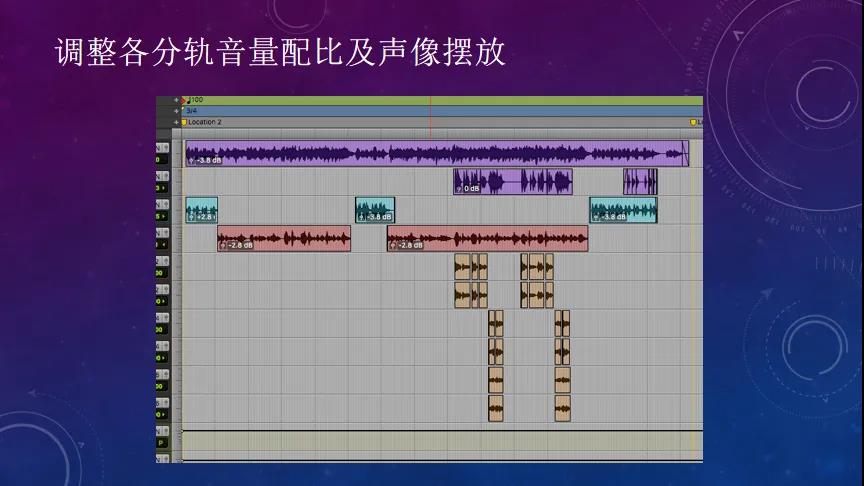Click the red playhead line in the ruler

(430, 117)
